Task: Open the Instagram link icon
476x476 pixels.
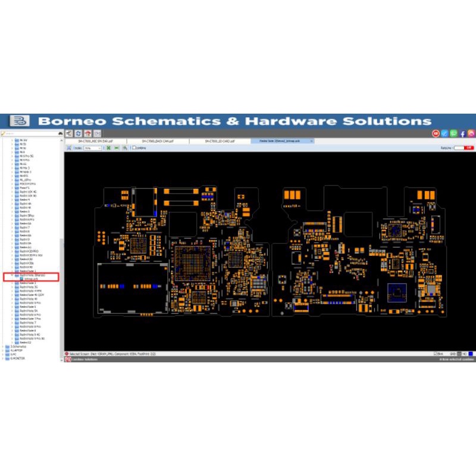Action: (x=471, y=133)
